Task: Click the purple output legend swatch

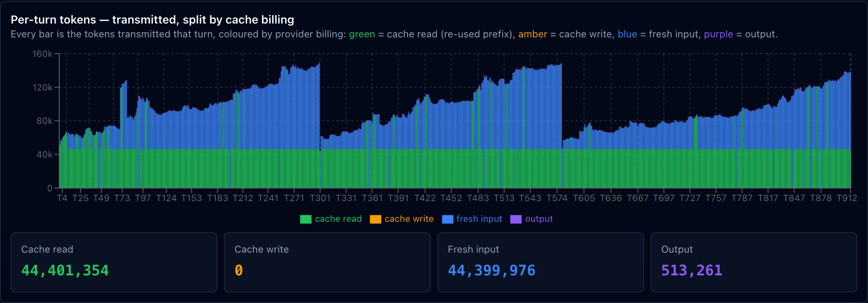Action: (x=516, y=219)
